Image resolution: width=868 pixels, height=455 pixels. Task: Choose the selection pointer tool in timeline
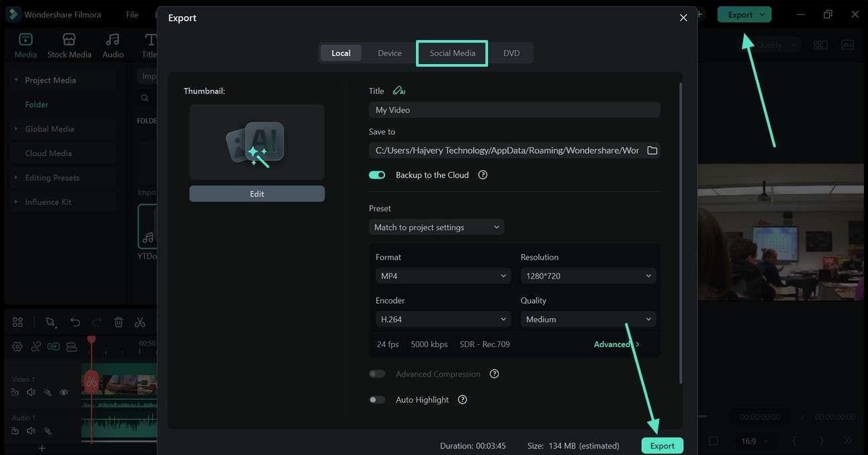point(51,322)
